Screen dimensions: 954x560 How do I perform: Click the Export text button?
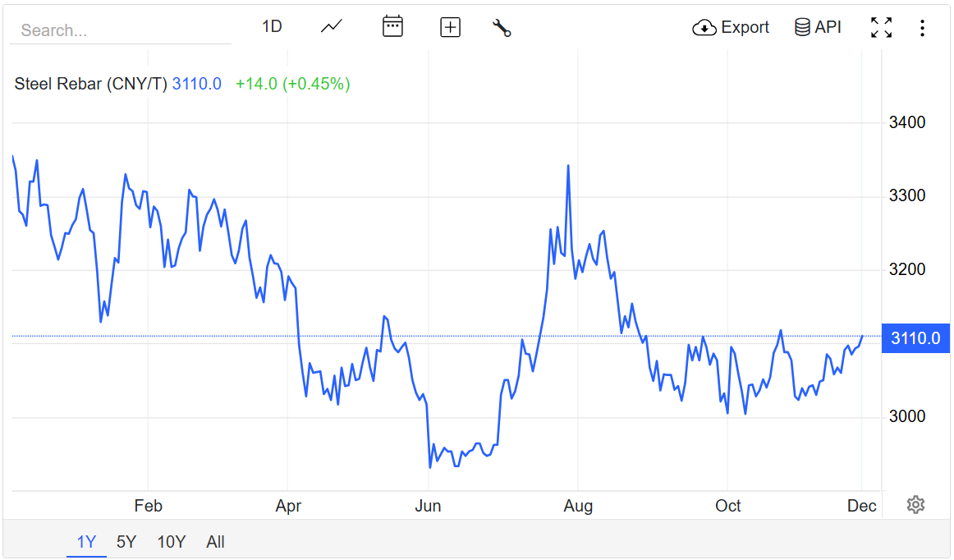pyautogui.click(x=745, y=28)
